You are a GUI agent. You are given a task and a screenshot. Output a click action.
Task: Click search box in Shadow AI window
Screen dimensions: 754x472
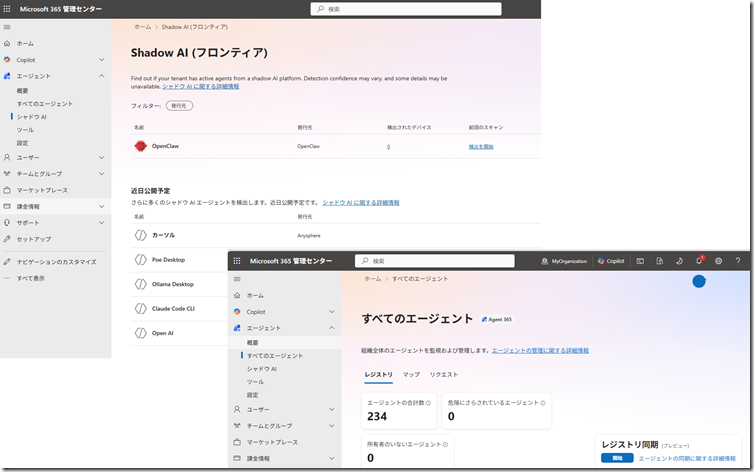[x=406, y=9]
